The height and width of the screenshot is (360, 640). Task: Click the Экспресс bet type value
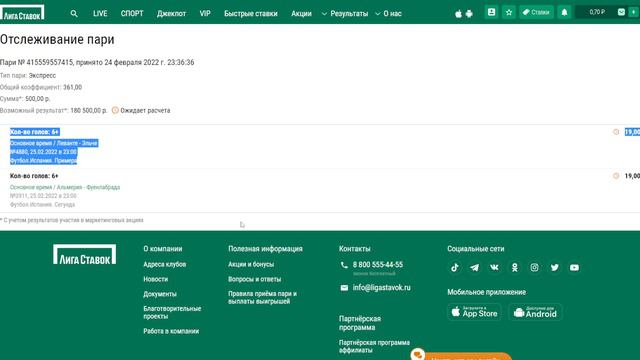tap(42, 76)
